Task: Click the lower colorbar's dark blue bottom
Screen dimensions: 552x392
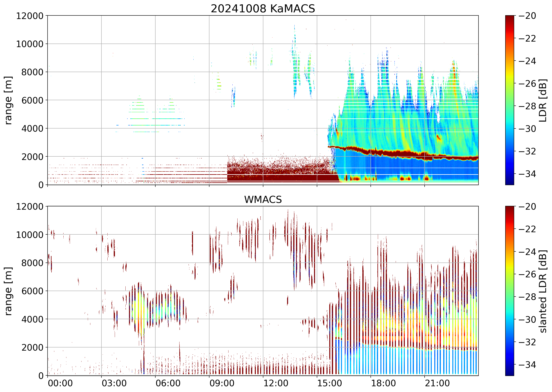Action: pyautogui.click(x=509, y=373)
